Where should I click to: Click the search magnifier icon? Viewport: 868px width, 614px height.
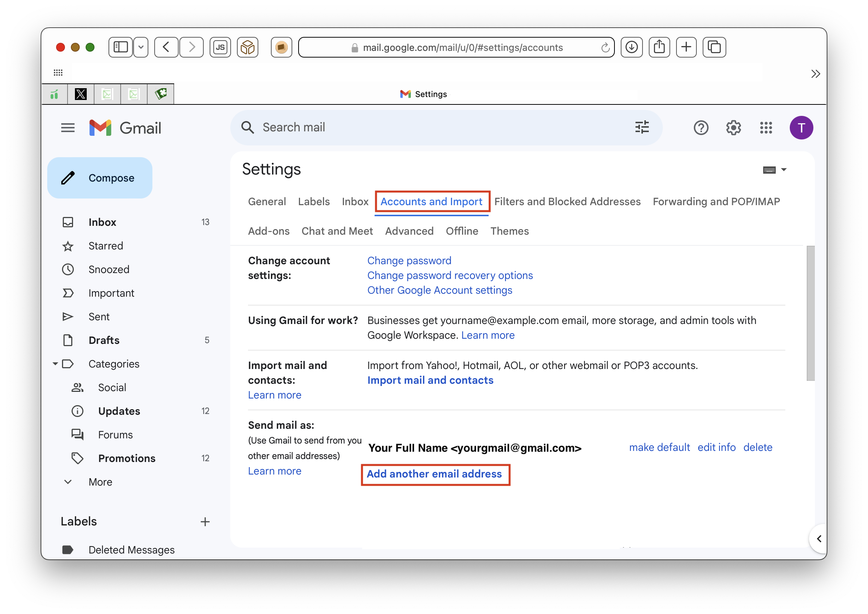coord(248,127)
